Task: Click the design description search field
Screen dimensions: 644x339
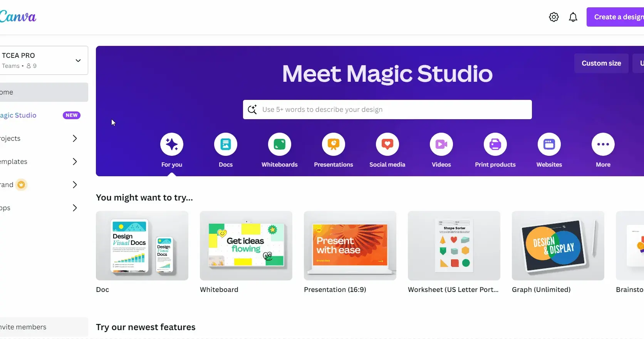Action: coord(387,110)
